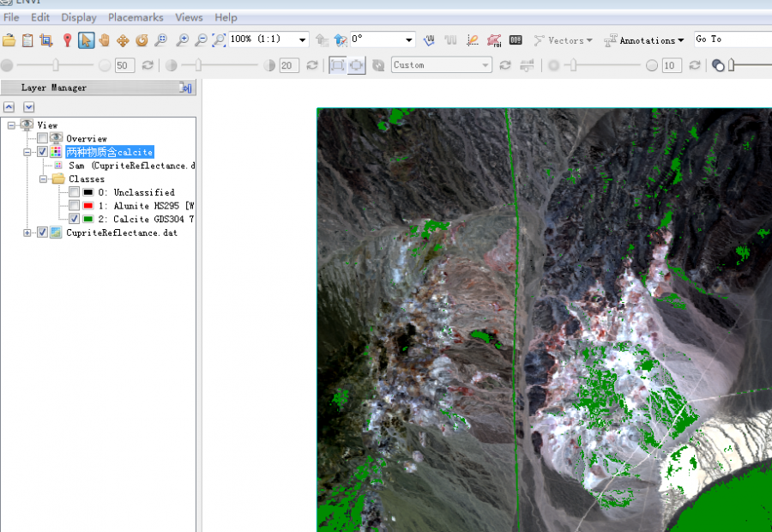Select the Rotate view tool
This screenshot has width=772, height=532.
coord(142,40)
